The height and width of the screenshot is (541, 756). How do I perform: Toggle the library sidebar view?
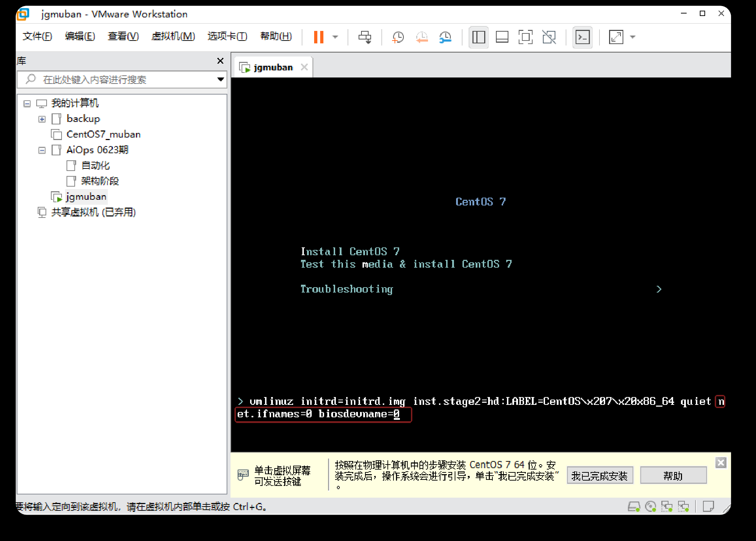pyautogui.click(x=479, y=37)
